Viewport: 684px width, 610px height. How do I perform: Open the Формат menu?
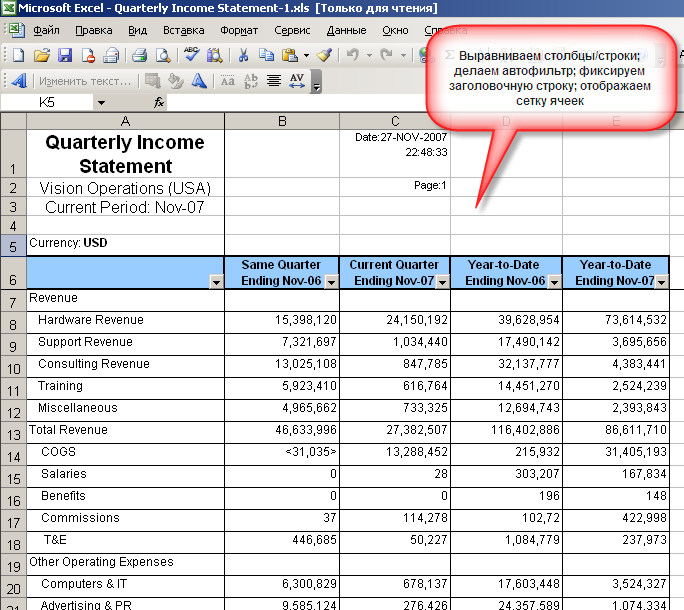[x=239, y=30]
